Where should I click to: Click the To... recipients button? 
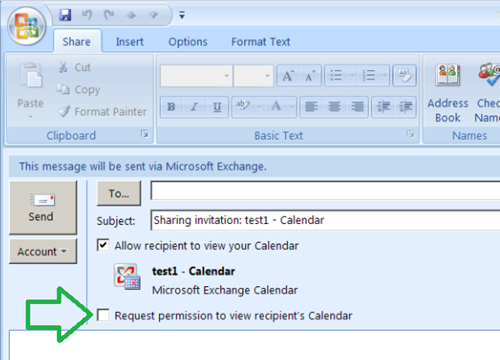[119, 193]
